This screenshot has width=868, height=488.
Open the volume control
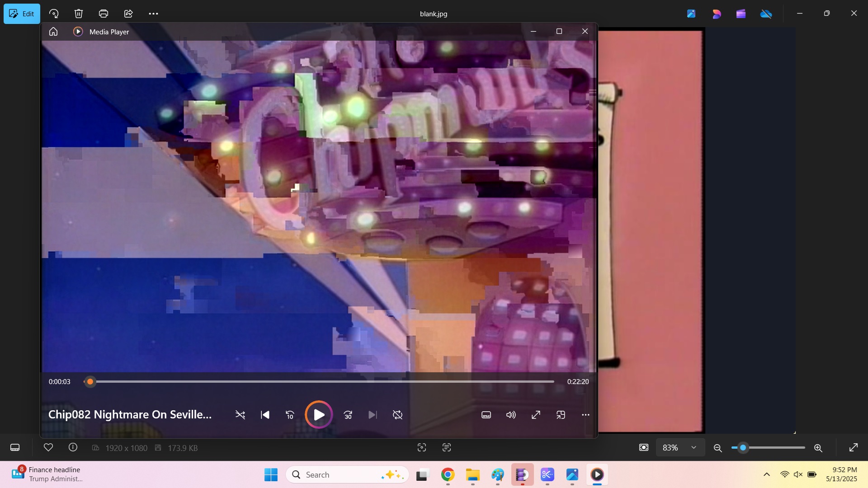pos(511,415)
